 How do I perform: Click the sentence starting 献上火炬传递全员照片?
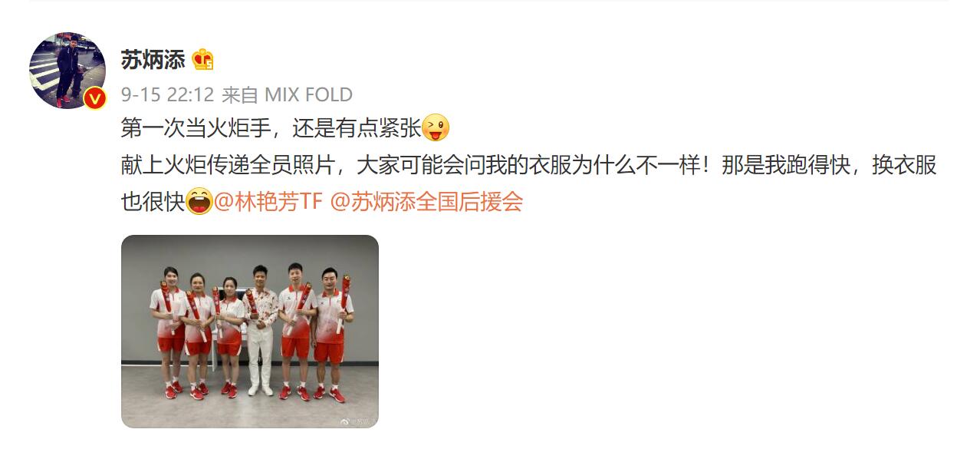(229, 165)
